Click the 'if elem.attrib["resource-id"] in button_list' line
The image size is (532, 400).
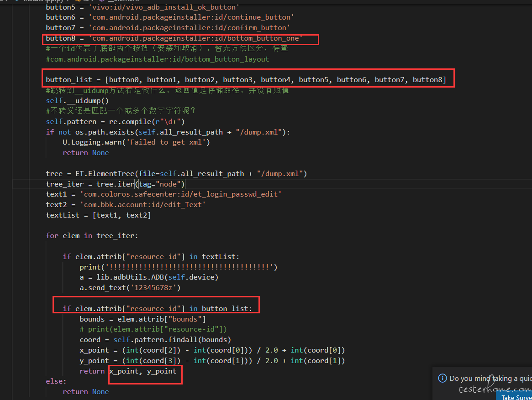(158, 309)
